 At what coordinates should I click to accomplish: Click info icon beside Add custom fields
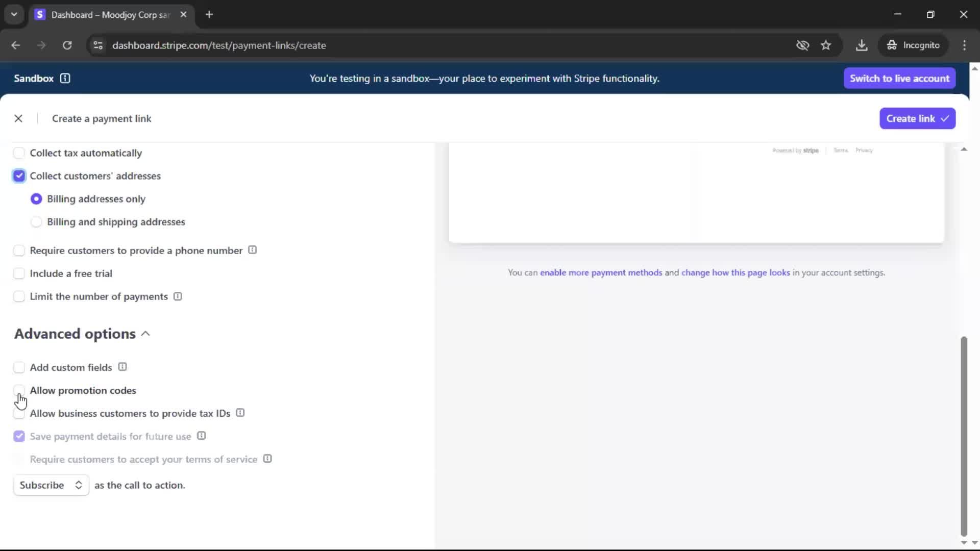coord(122,367)
